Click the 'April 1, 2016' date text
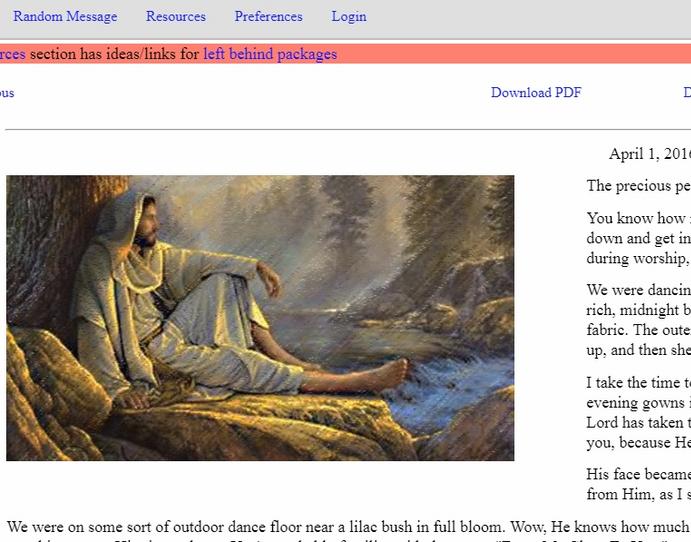 click(650, 154)
